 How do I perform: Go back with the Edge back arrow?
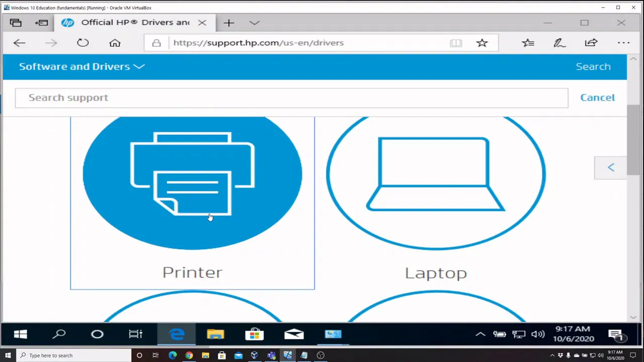pos(19,43)
